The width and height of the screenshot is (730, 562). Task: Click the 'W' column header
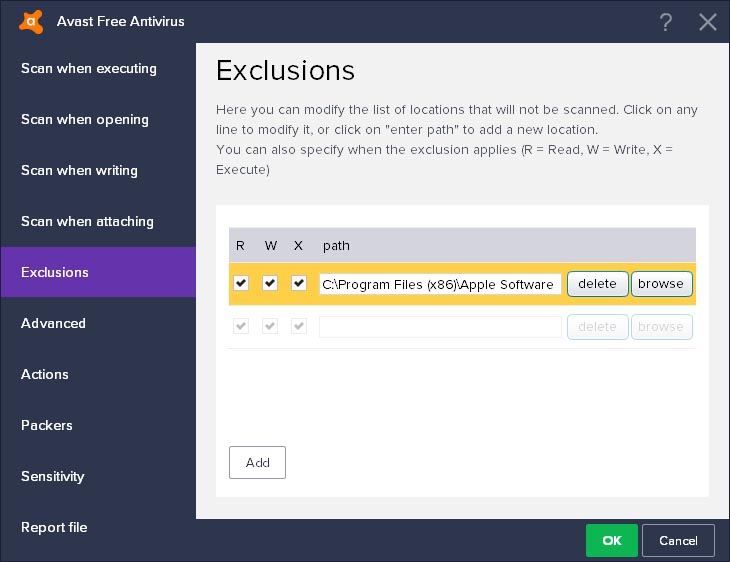pos(271,246)
